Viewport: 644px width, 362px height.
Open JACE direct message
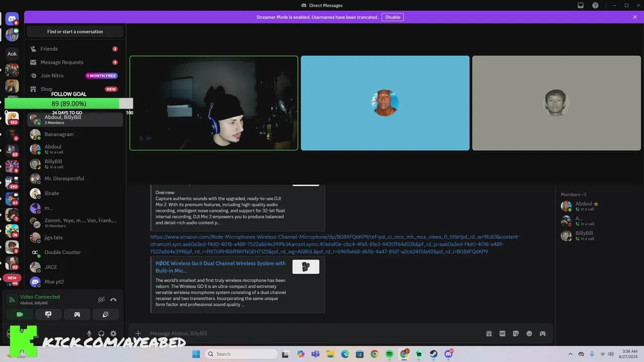pos(75,267)
